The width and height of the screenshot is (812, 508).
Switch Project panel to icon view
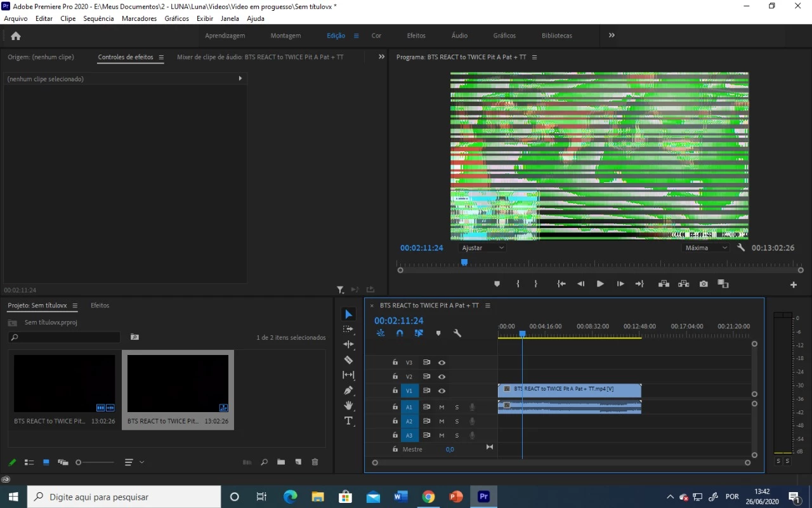46,462
